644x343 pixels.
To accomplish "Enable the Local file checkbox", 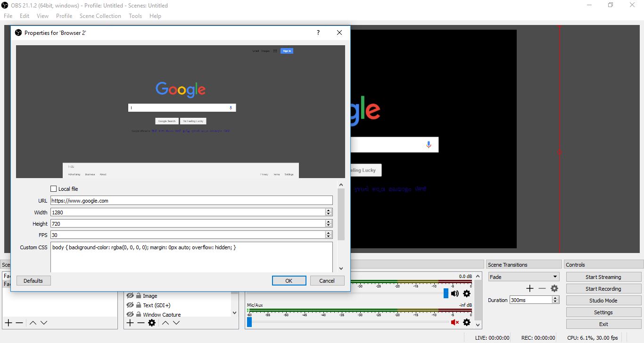I will click(x=53, y=189).
